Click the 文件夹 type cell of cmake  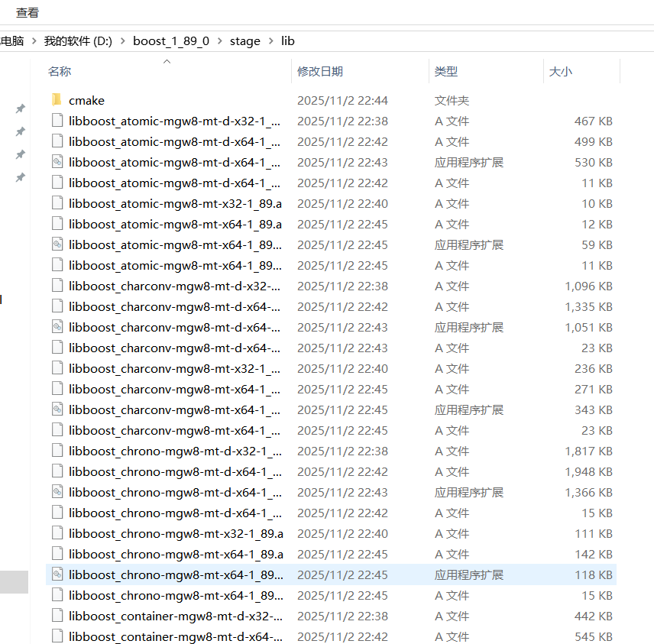[452, 101]
